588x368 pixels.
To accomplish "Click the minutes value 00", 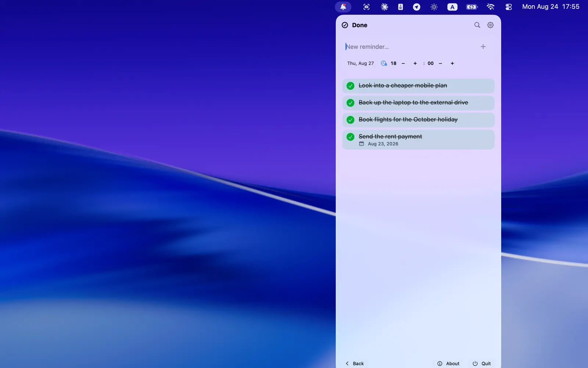I will click(431, 63).
